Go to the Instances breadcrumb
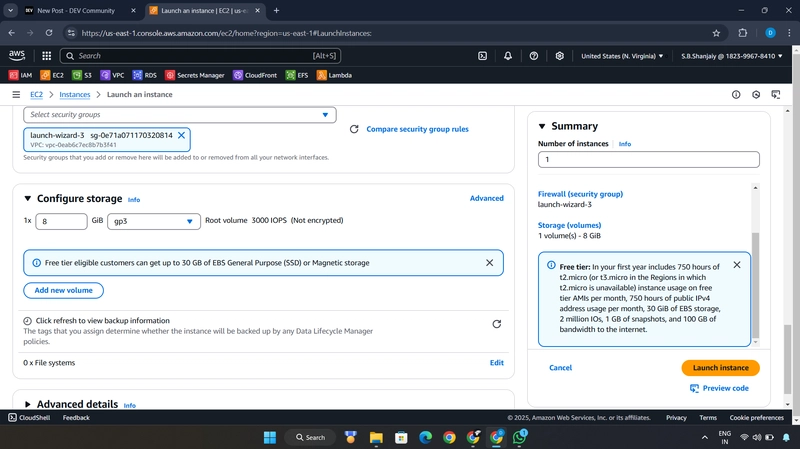The width and height of the screenshot is (800, 449). (x=74, y=94)
